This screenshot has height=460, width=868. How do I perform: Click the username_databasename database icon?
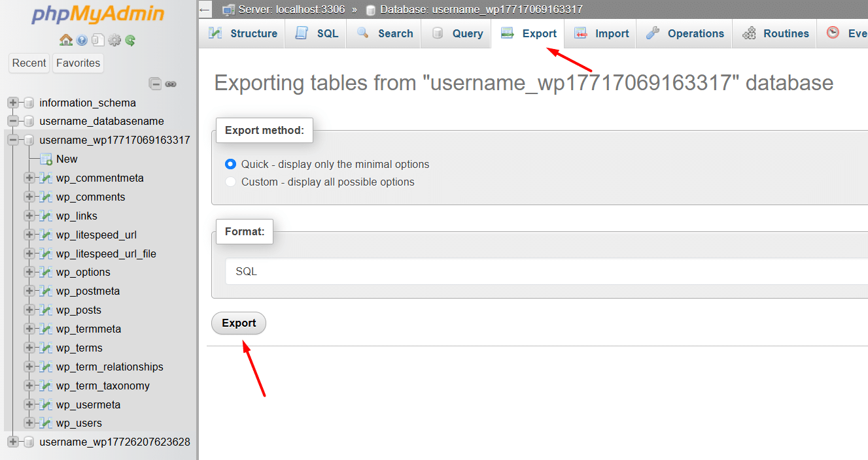click(29, 121)
